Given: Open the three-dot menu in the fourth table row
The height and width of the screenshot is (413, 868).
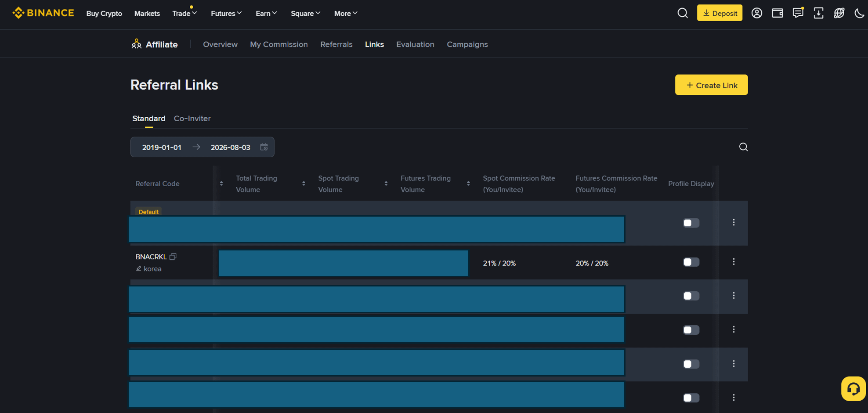Looking at the screenshot, I should tap(734, 330).
